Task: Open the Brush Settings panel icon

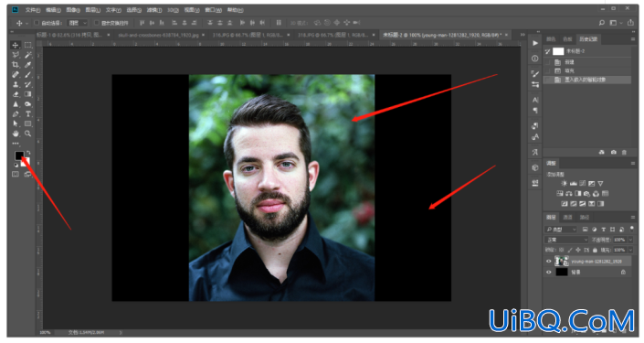Action: click(x=534, y=73)
